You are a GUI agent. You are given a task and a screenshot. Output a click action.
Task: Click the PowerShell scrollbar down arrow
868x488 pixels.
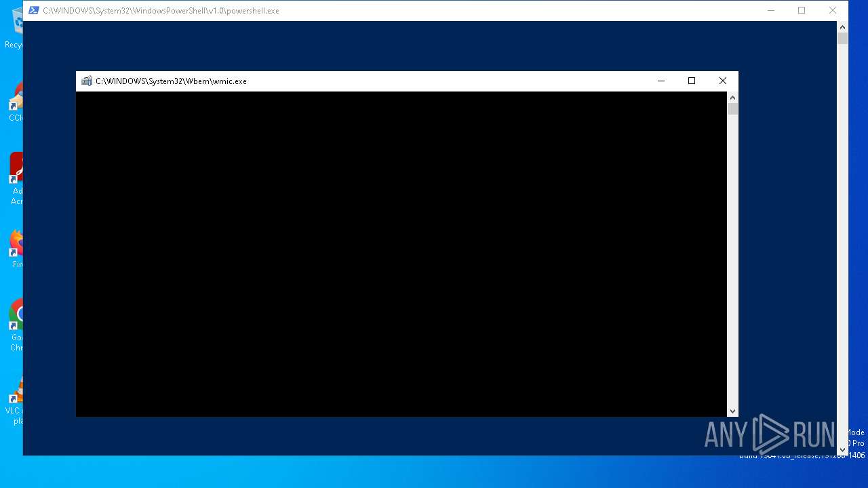842,449
